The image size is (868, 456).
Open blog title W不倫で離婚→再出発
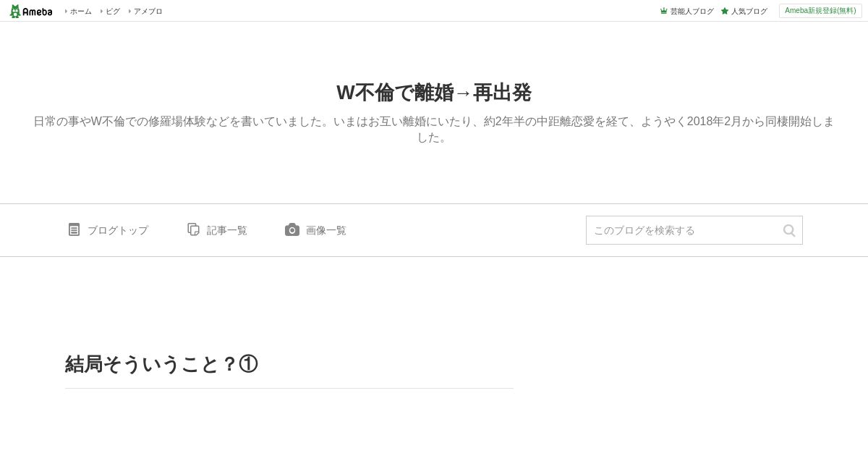click(434, 93)
